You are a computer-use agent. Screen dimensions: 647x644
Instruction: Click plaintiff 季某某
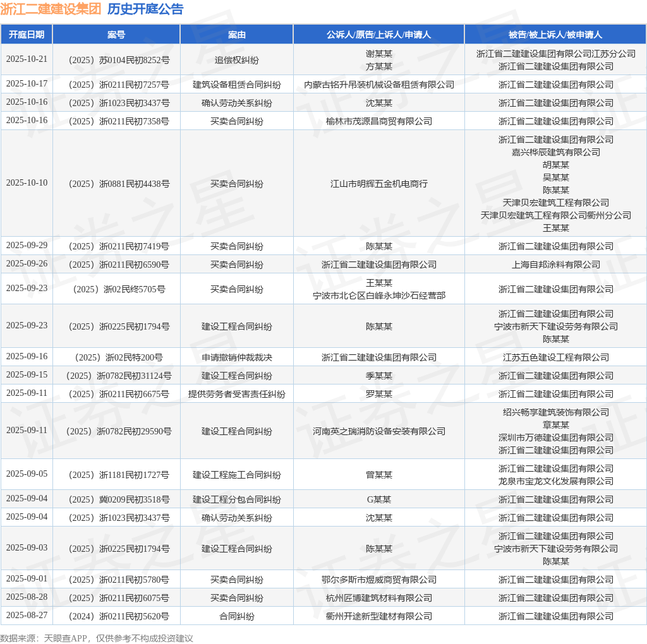point(379,376)
